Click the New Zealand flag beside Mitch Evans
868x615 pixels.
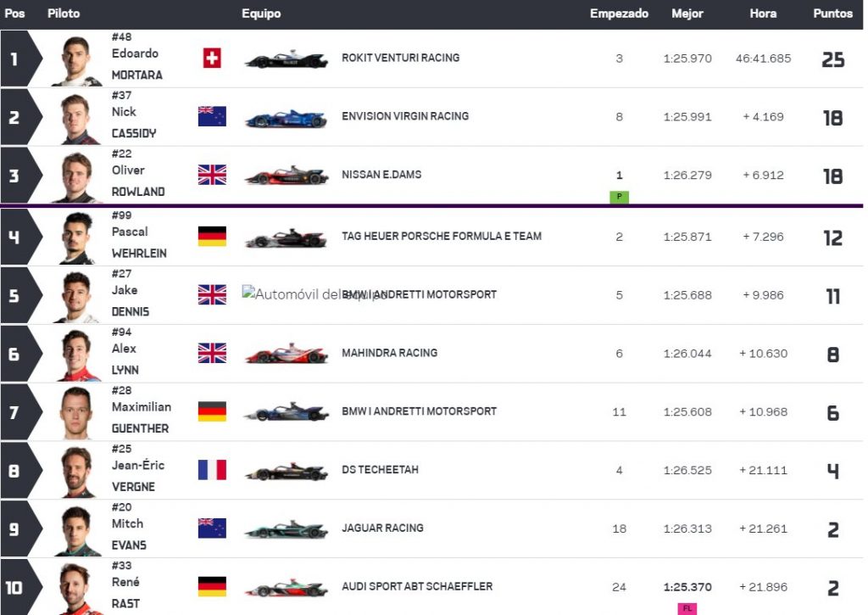212,528
